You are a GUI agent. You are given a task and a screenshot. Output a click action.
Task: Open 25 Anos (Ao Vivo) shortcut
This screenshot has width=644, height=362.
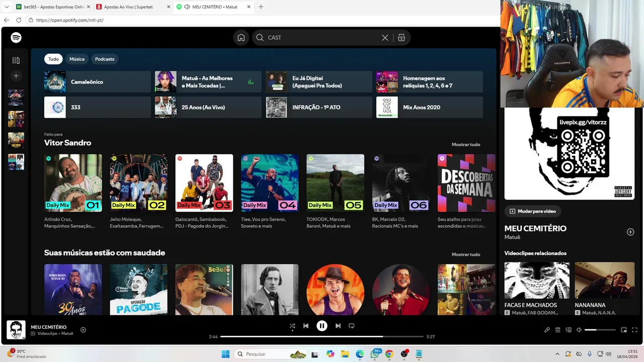coord(208,107)
